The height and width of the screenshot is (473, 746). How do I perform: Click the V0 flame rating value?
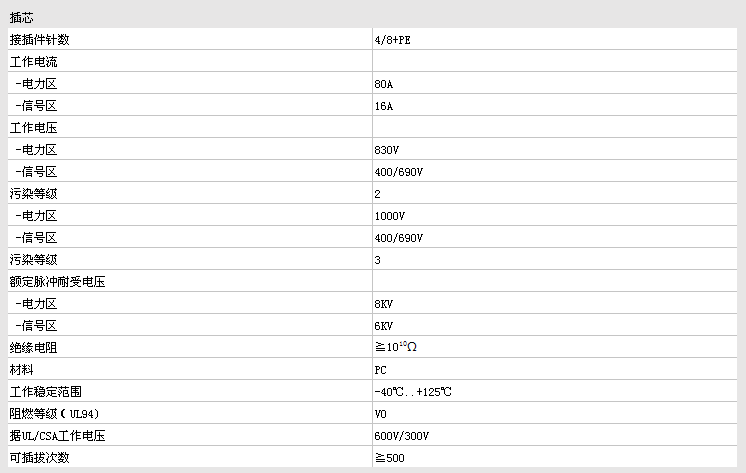click(x=380, y=414)
